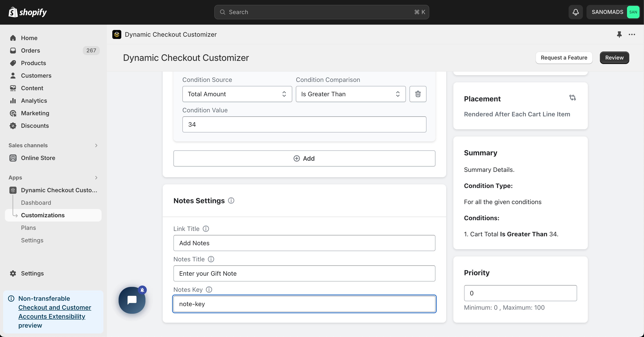
Task: Click the Dynamic Checkout app icon in sidebar
Action: (13, 190)
